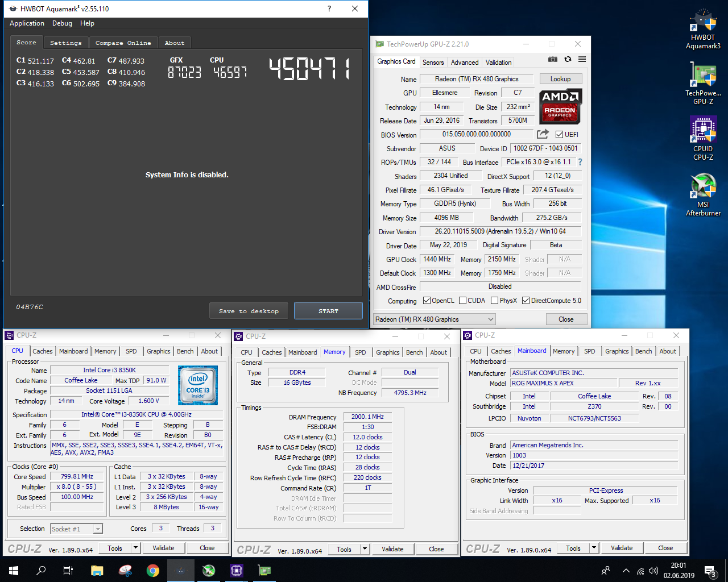Click the taskbar search icon
728x582 pixels.
(x=41, y=571)
